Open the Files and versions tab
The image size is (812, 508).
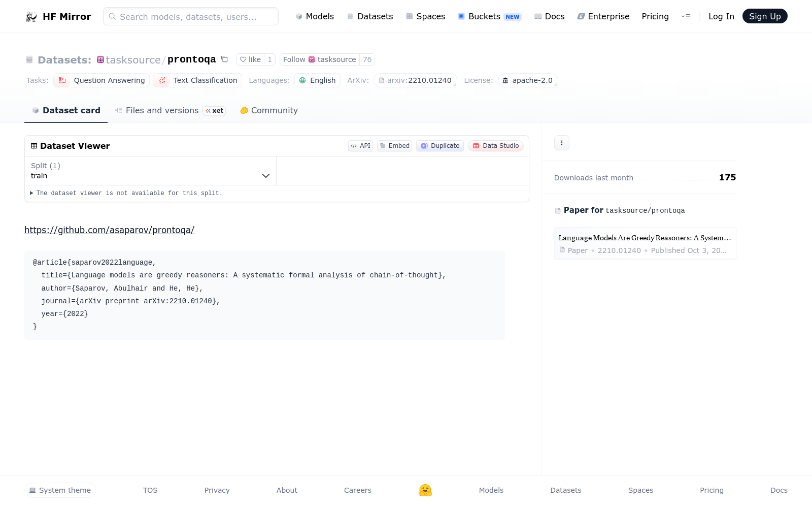coord(170,110)
